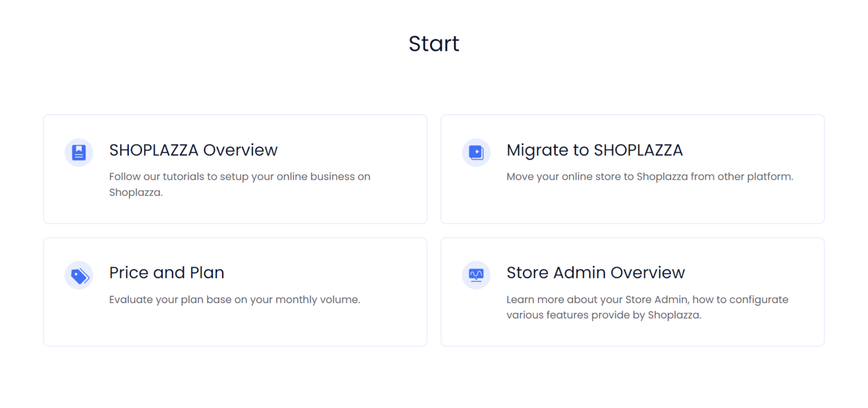The height and width of the screenshot is (408, 868).
Task: Click the monitor chart icon on Store Admin Overview
Action: (x=476, y=275)
